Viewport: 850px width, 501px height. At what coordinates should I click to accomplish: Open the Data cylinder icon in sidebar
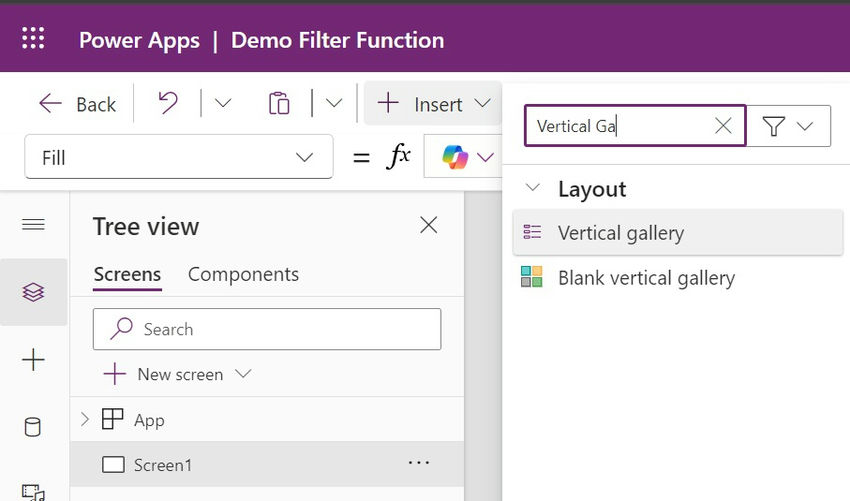[x=33, y=428]
